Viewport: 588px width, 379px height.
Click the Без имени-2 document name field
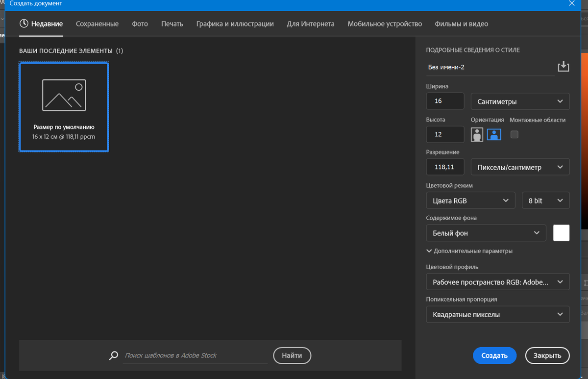coord(490,67)
